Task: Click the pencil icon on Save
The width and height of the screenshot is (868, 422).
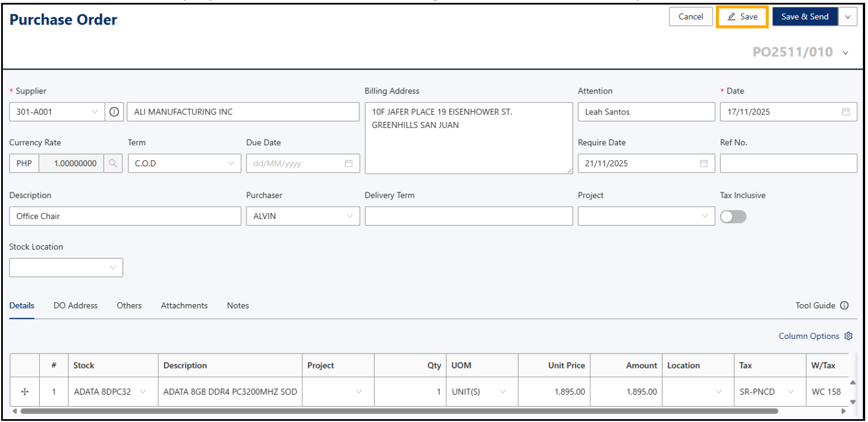Action: click(x=732, y=17)
